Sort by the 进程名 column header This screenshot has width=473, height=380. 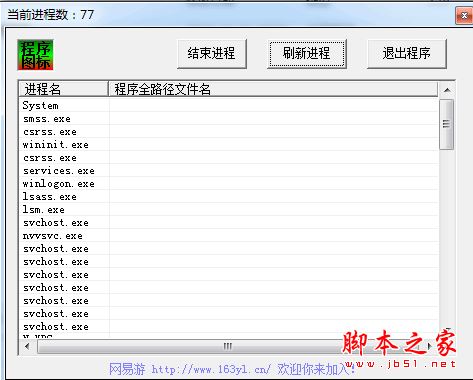(x=64, y=89)
